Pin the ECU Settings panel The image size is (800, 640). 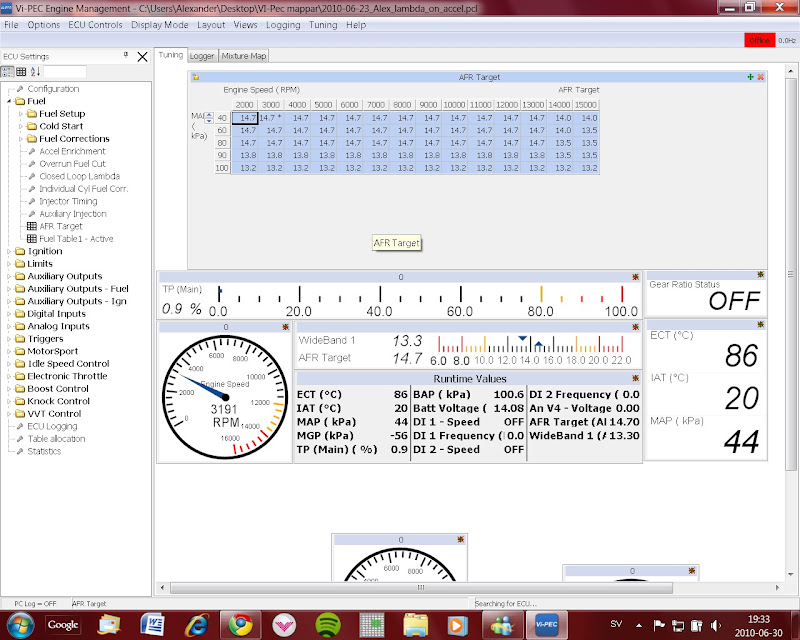click(126, 55)
